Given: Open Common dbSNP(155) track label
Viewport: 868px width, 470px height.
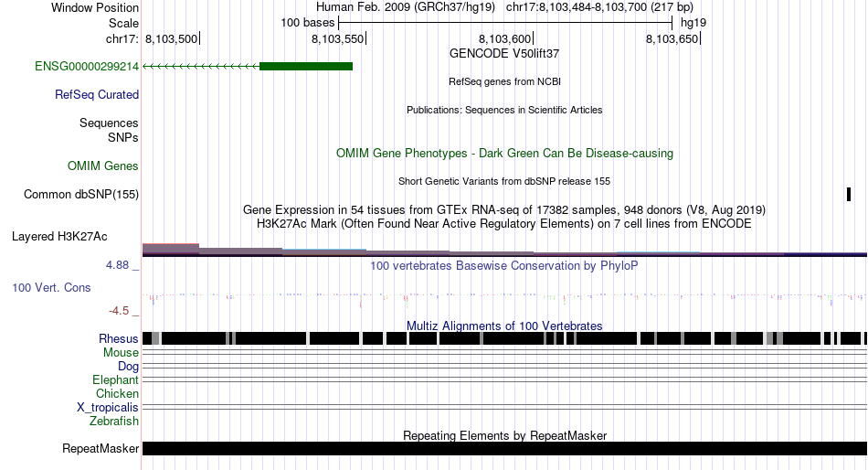Looking at the screenshot, I should (81, 195).
